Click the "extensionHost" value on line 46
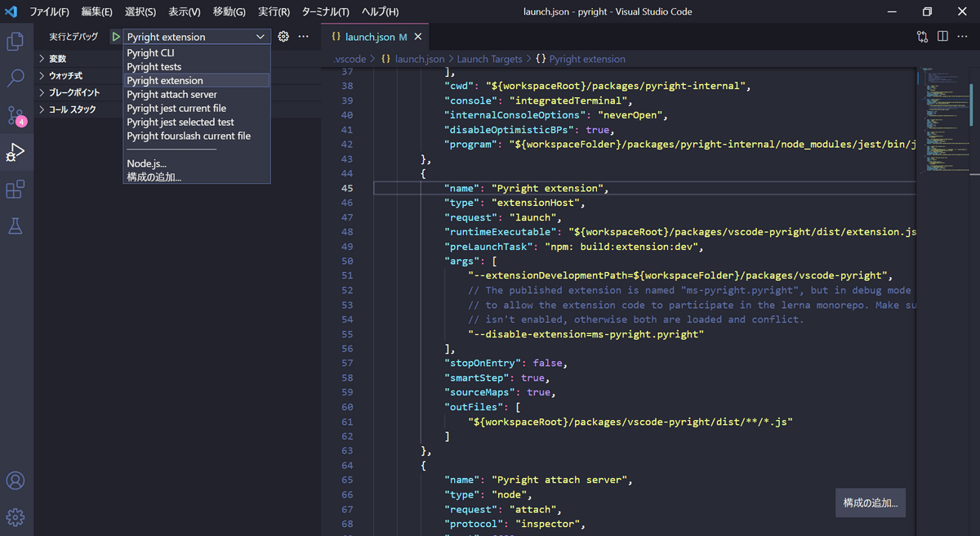This screenshot has height=536, width=980. 537,203
